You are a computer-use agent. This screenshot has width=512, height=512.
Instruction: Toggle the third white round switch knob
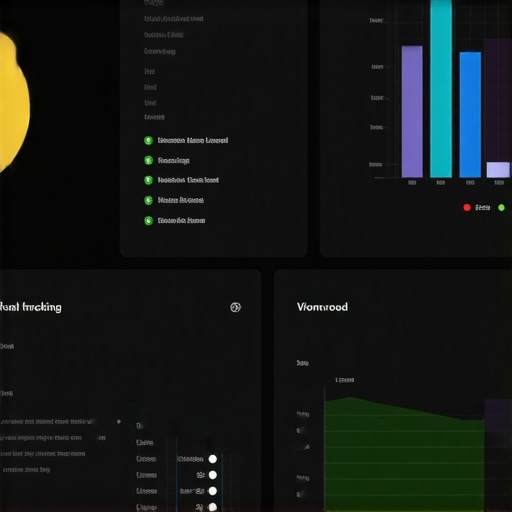tap(213, 491)
